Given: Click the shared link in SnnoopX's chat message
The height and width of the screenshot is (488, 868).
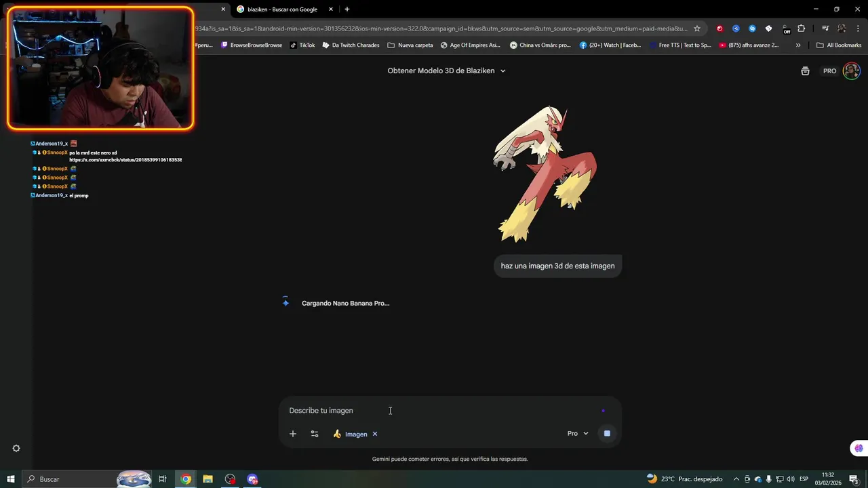Looking at the screenshot, I should tap(125, 160).
